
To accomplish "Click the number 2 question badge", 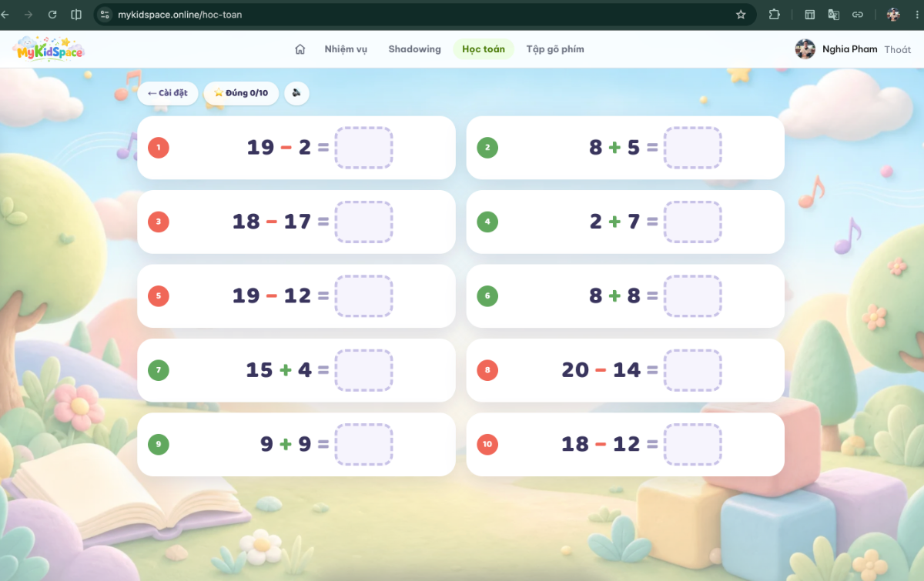I will point(487,148).
